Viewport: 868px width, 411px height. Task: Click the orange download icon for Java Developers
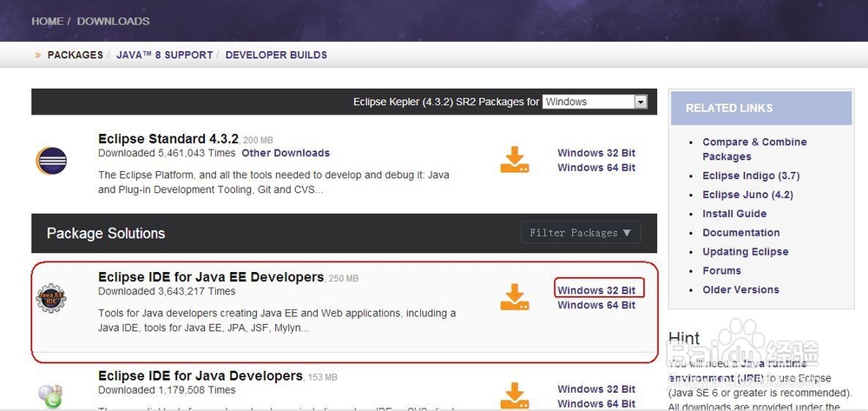[514, 395]
